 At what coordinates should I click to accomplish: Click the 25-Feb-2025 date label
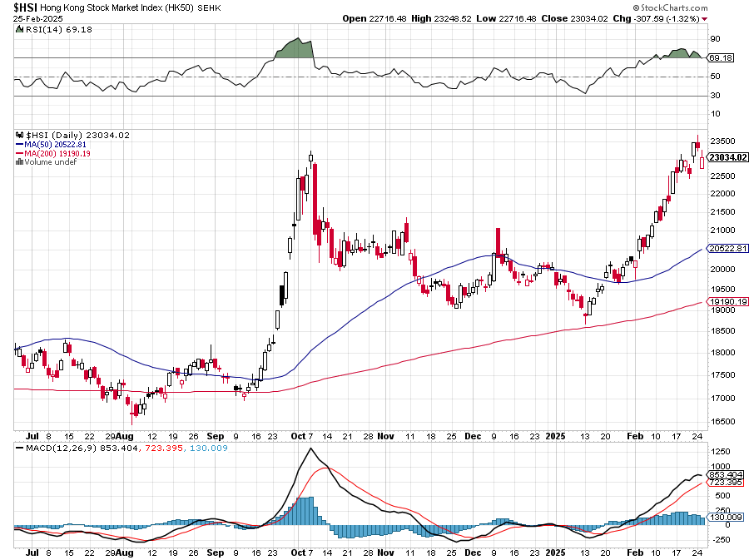(x=37, y=17)
